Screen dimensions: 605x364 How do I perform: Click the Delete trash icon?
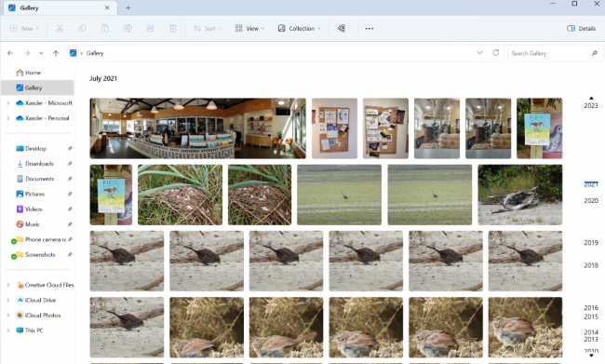pos(173,29)
